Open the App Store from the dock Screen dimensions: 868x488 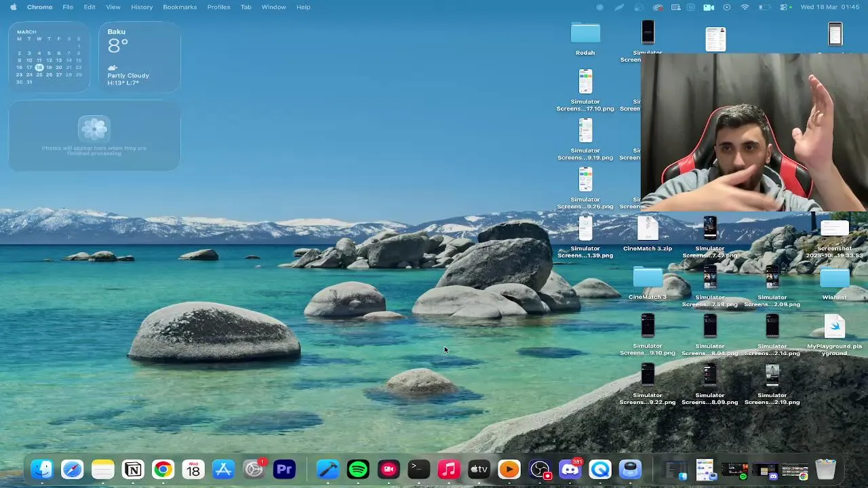coord(223,469)
